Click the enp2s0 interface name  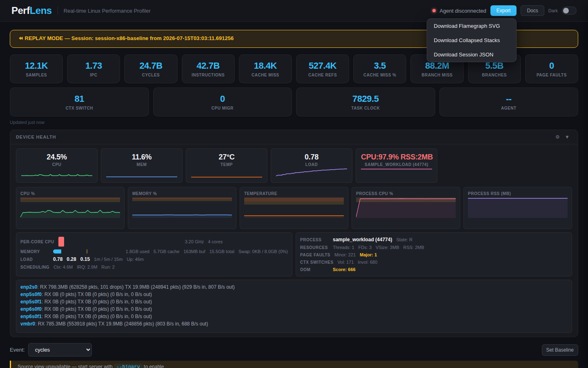pyautogui.click(x=29, y=287)
